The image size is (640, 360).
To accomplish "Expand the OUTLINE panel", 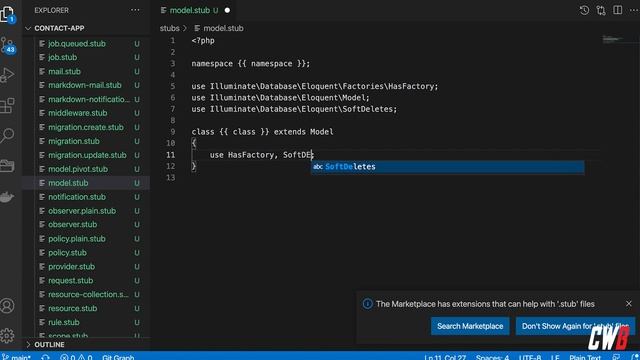I will click(49, 344).
